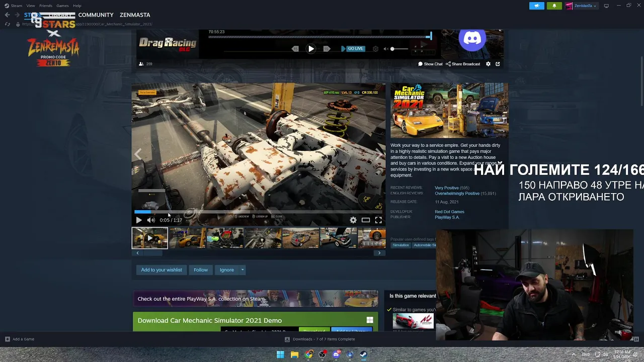
Task: Seek along the broadcast timeline bar
Action: pos(319,37)
